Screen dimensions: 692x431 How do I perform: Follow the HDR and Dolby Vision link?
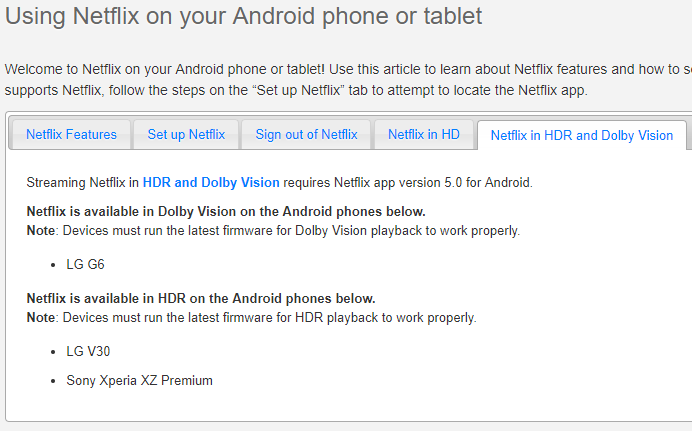point(211,182)
